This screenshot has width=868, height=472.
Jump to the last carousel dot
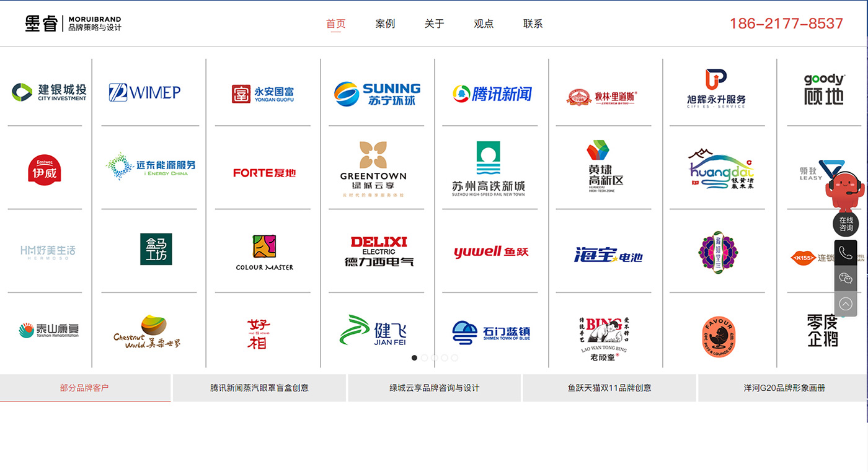click(454, 358)
